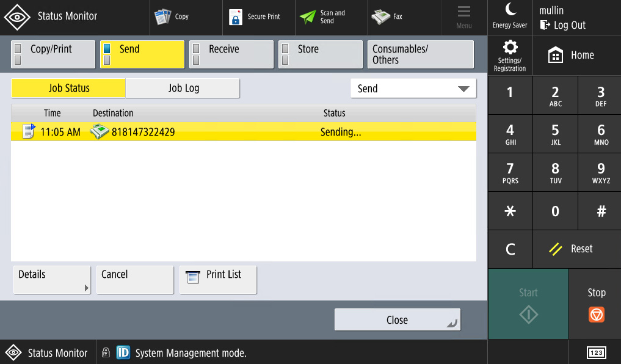The image size is (621, 364).
Task: Select destination 818147322429
Action: pyautogui.click(x=143, y=132)
